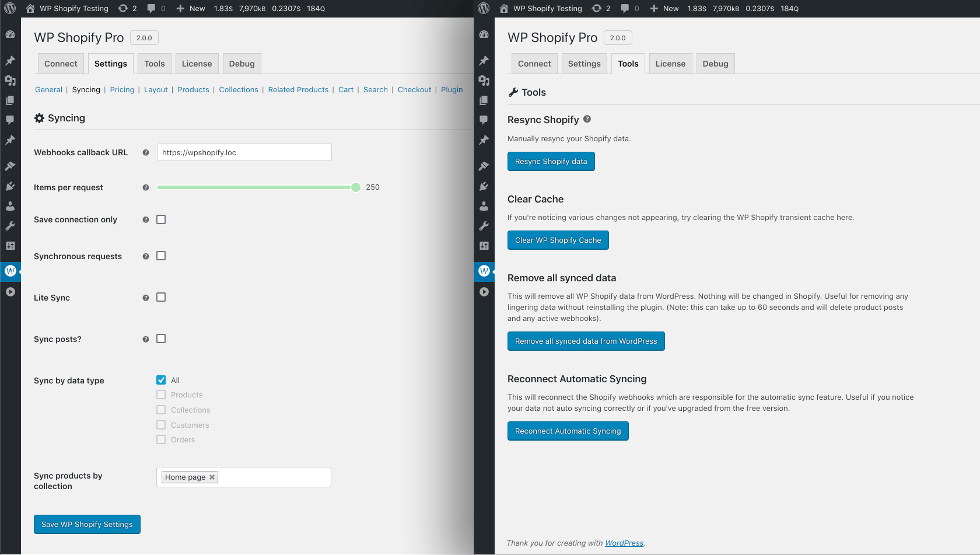Click the Resync Shopify data button
Viewport: 980px width, 555px height.
pyautogui.click(x=551, y=161)
